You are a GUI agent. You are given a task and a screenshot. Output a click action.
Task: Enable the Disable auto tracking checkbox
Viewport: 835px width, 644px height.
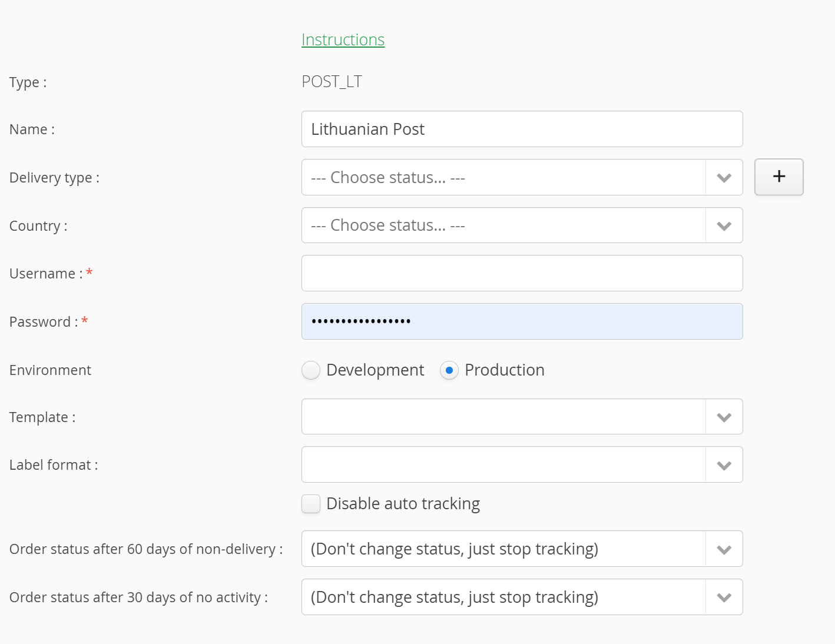point(311,504)
